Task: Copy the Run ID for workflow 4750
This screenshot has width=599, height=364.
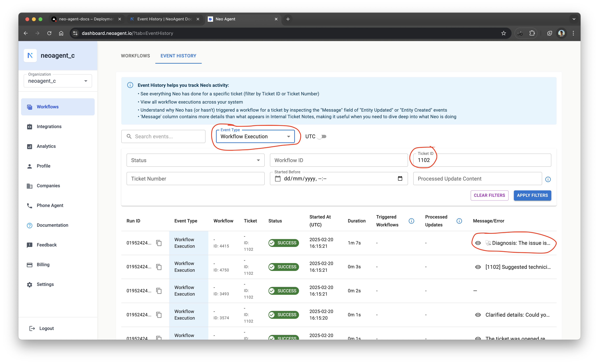Action: pos(159,267)
